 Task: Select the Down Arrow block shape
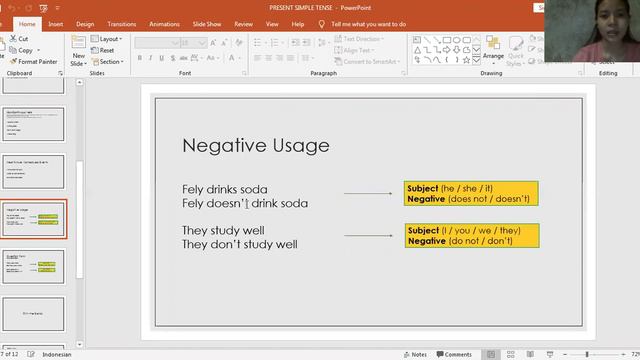tap(456, 50)
